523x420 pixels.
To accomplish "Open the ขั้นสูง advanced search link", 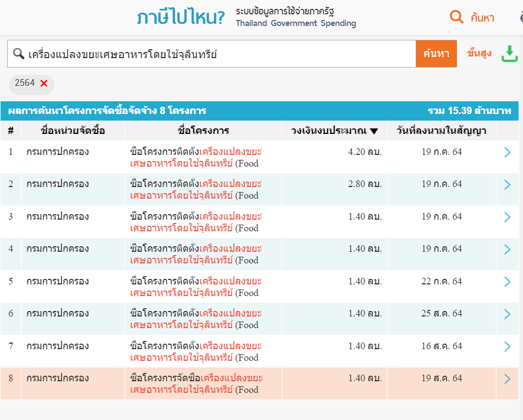I will point(479,54).
